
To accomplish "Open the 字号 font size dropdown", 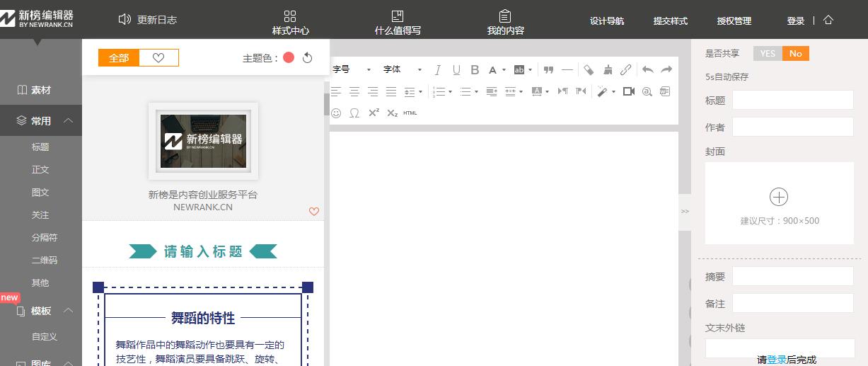I will 352,69.
